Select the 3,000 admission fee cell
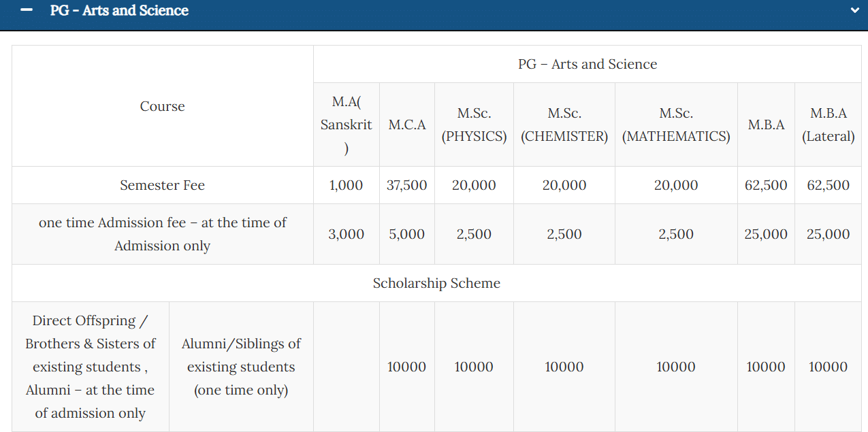Viewport: 868px width, 432px height. point(347,234)
